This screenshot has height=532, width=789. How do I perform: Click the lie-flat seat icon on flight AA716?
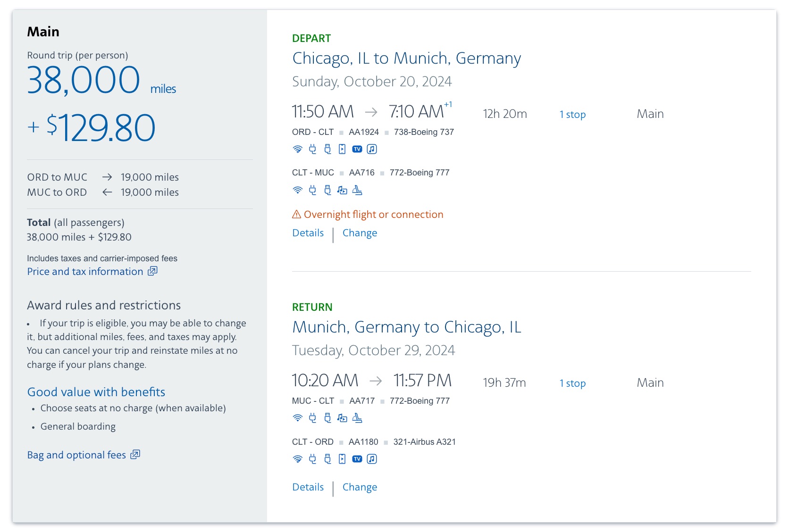pyautogui.click(x=357, y=190)
